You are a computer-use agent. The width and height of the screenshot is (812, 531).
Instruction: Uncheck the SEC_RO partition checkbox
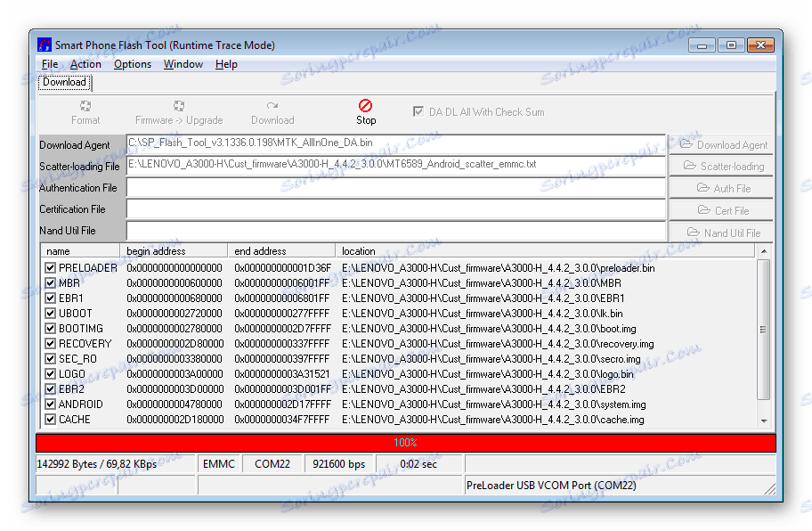tap(50, 358)
